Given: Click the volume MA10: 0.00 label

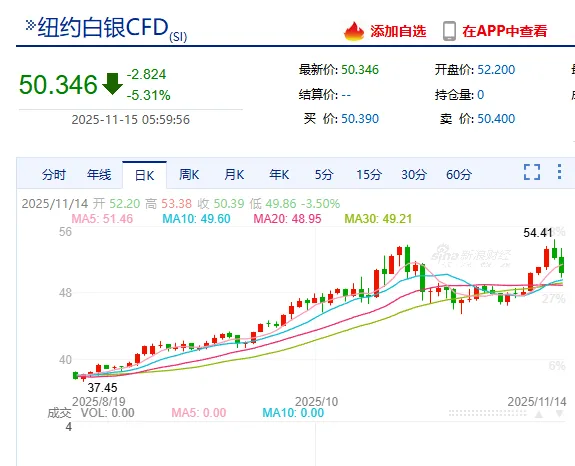Looking at the screenshot, I should click(x=293, y=413).
